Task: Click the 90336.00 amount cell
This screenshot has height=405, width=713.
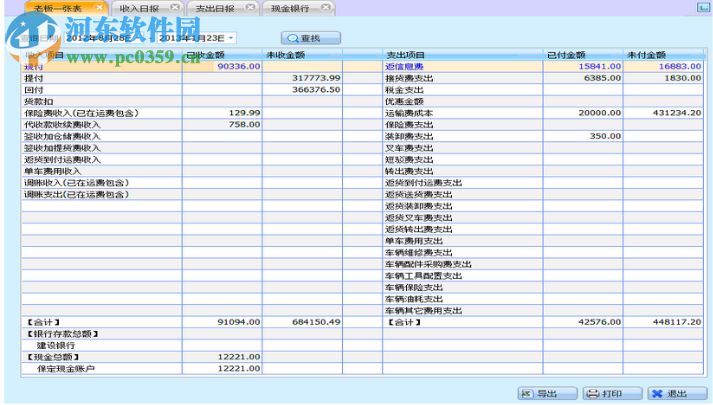Action: click(222, 66)
